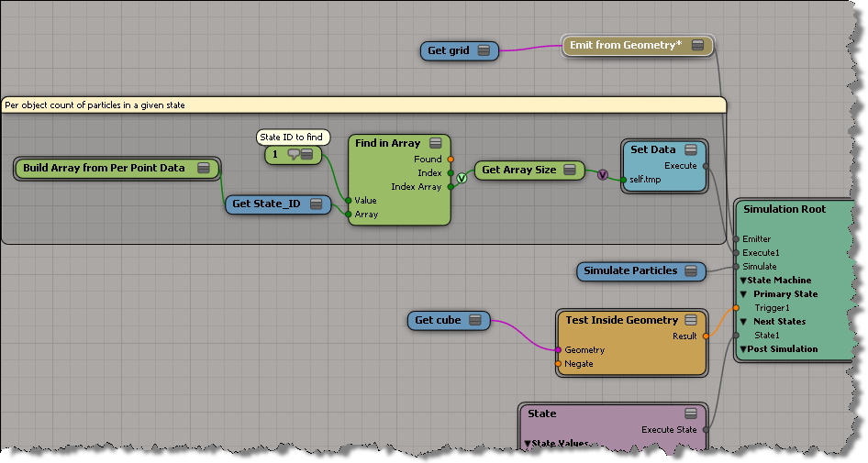Screen dimensions: 868x463
Task: Collapse the Primary State group
Action: (x=744, y=294)
